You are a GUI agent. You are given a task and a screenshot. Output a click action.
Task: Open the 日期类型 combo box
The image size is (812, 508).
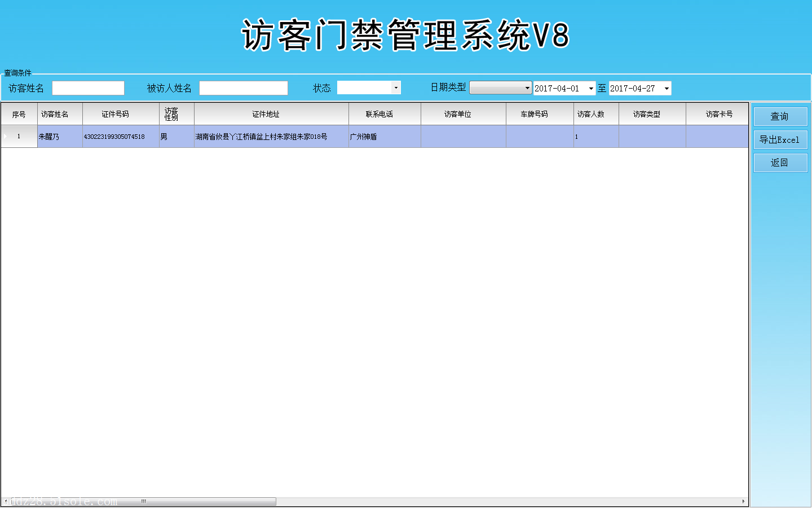pos(501,87)
